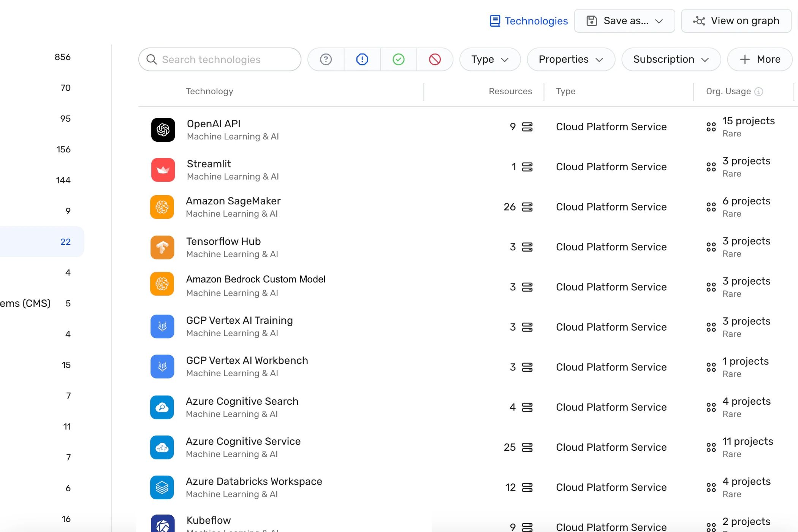Image resolution: width=798 pixels, height=532 pixels.
Task: Toggle the red prohibited status filter
Action: [435, 59]
